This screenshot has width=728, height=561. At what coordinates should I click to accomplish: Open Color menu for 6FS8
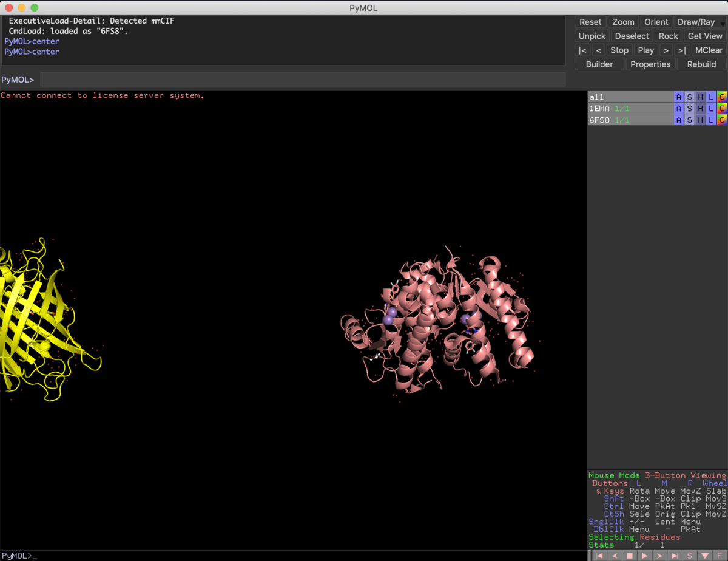(x=722, y=120)
